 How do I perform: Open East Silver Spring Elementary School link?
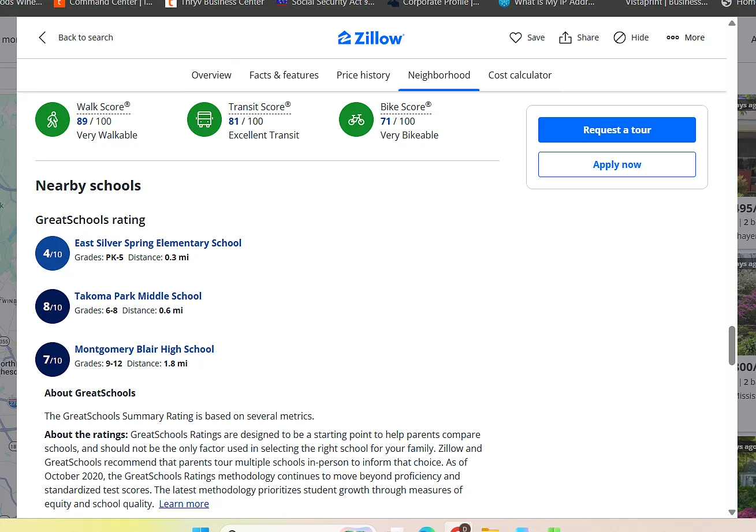(158, 243)
